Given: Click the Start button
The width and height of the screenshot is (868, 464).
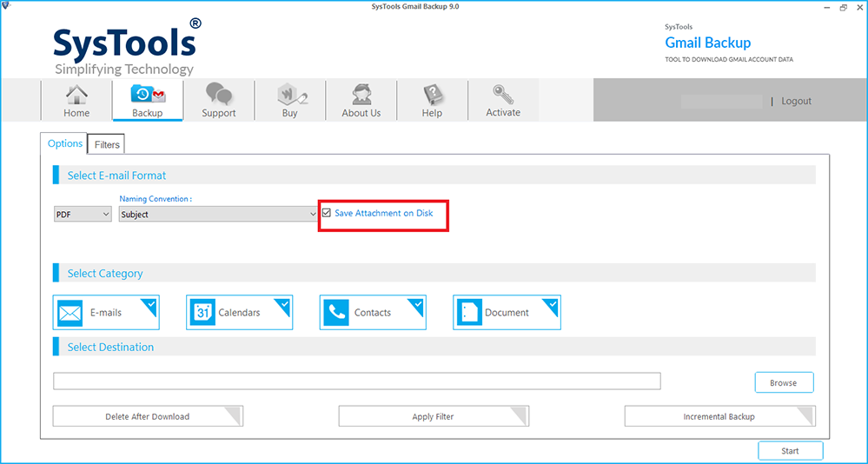Looking at the screenshot, I should [x=791, y=451].
